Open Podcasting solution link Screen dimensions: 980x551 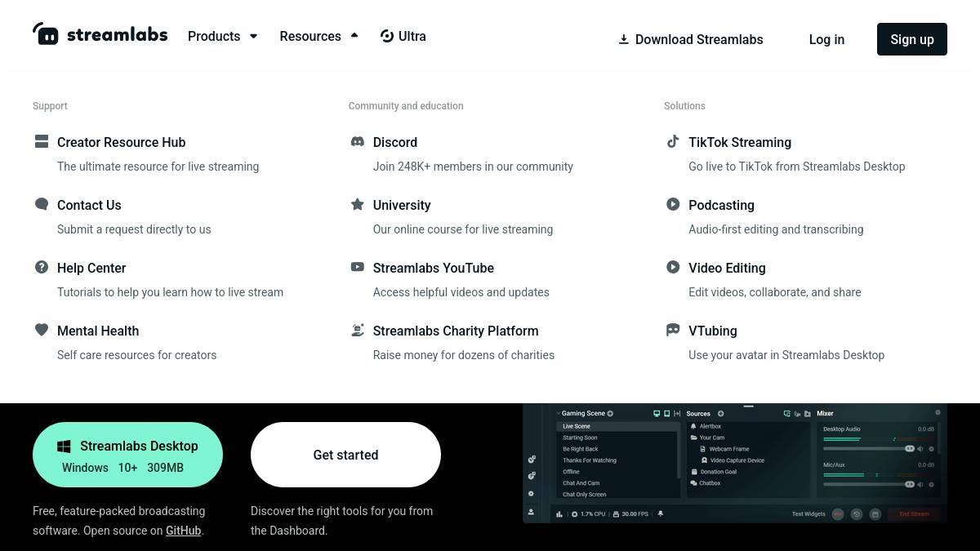coord(721,205)
